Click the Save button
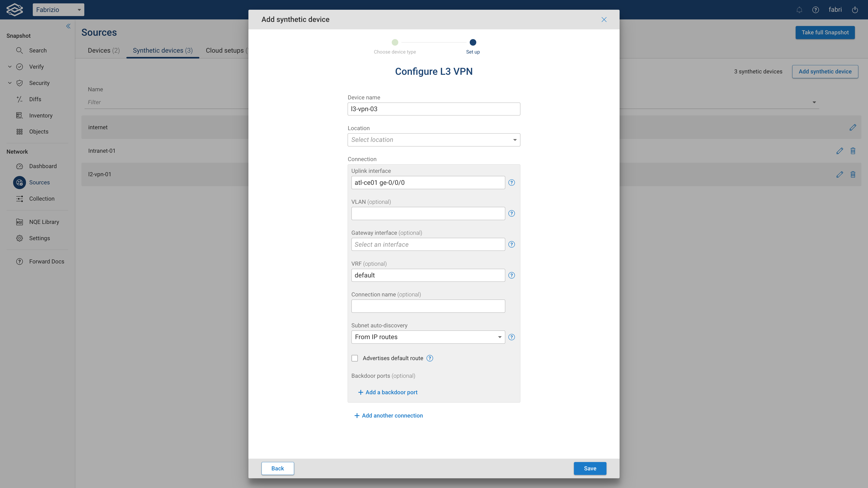Screen dimensions: 868x488 point(590,468)
